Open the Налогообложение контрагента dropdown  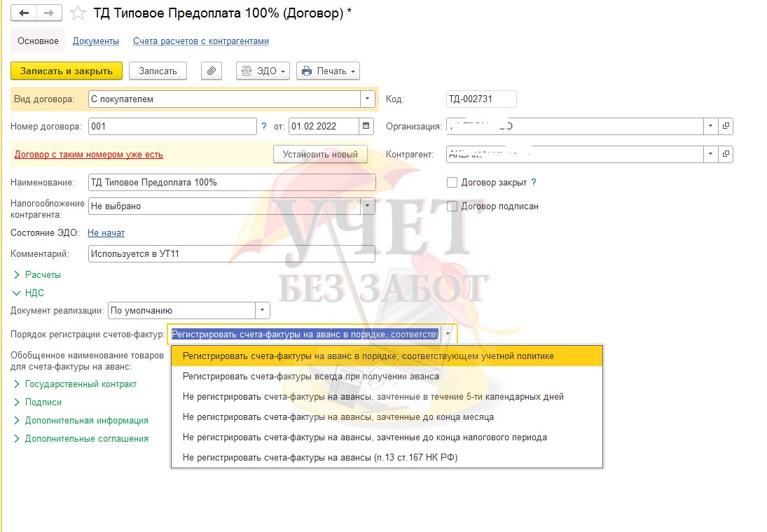pos(367,206)
